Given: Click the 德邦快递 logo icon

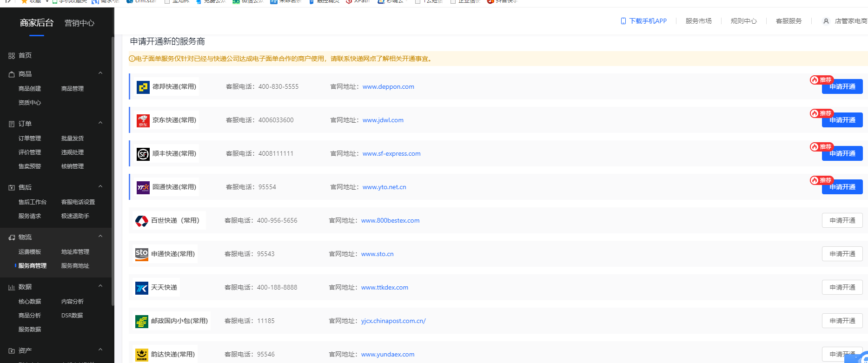Looking at the screenshot, I should coord(143,87).
